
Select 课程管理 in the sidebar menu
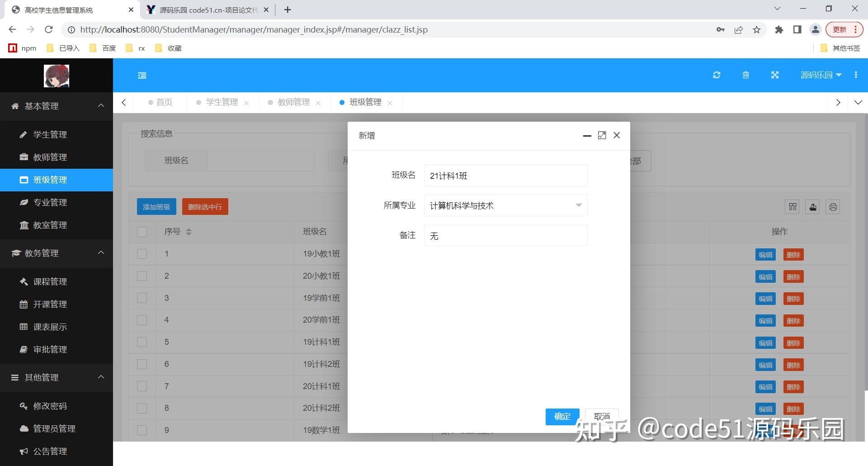click(x=50, y=281)
